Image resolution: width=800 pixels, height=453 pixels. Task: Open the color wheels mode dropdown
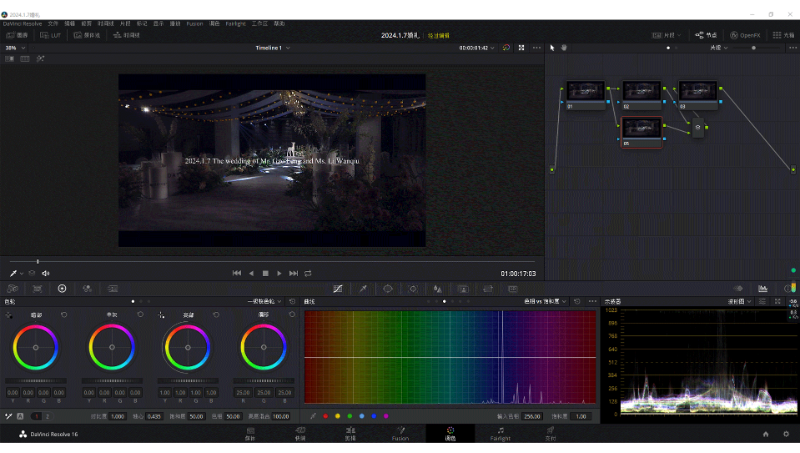(x=264, y=301)
